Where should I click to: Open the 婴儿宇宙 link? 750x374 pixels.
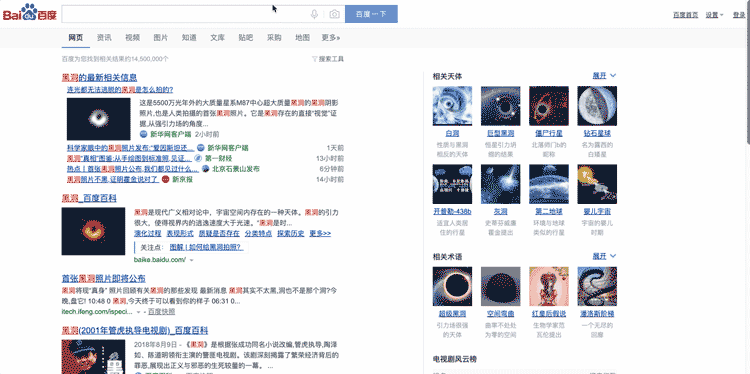point(597,211)
